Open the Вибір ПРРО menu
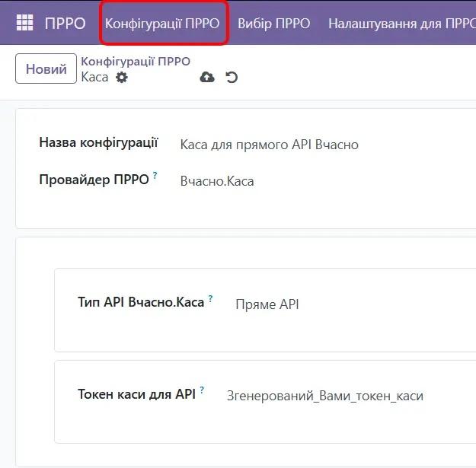476x468 pixels. pyautogui.click(x=274, y=24)
